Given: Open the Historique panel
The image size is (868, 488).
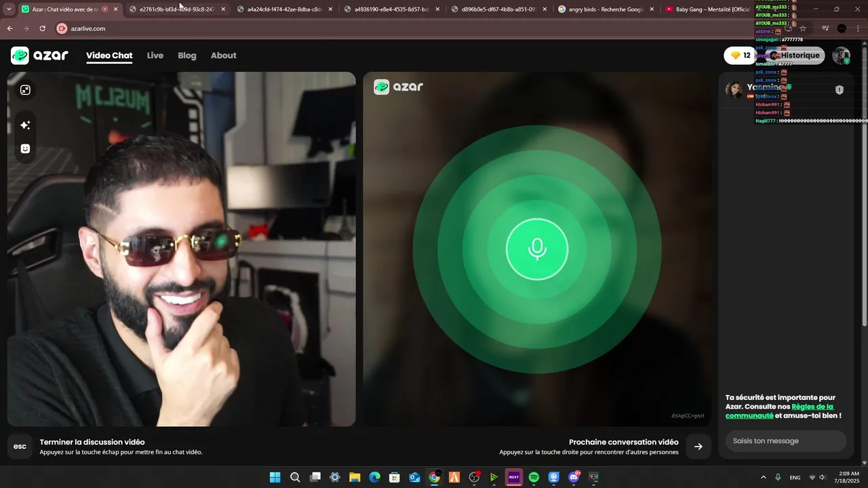Looking at the screenshot, I should point(795,56).
